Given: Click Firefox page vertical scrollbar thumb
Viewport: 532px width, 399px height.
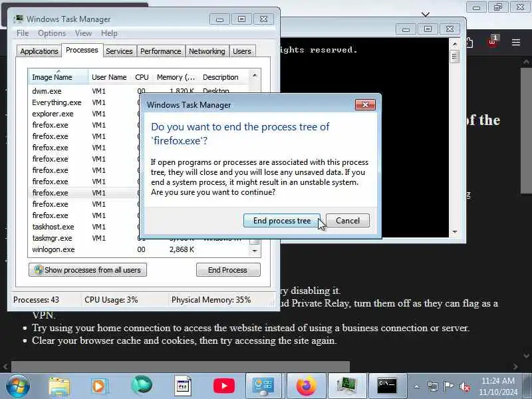Looking at the screenshot, I should (526, 130).
